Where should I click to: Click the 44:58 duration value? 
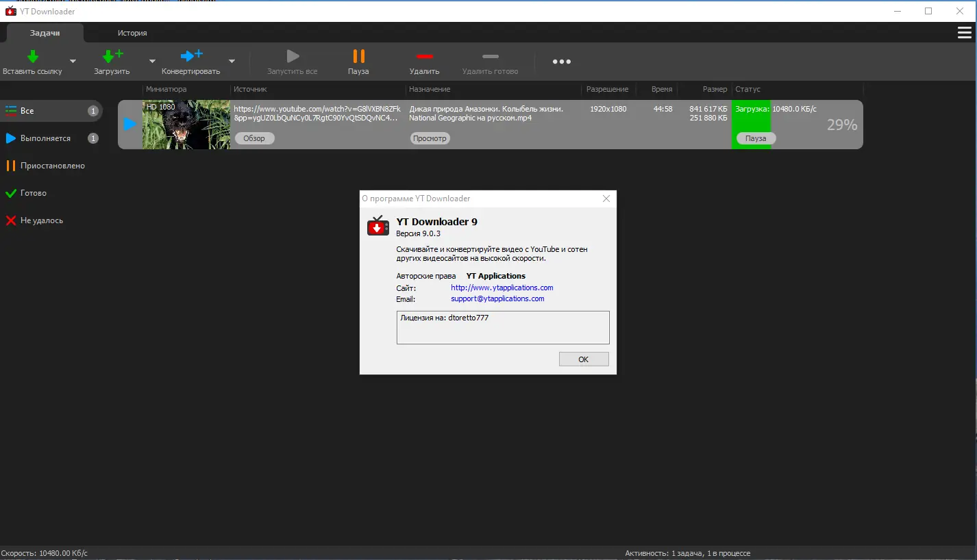click(663, 109)
